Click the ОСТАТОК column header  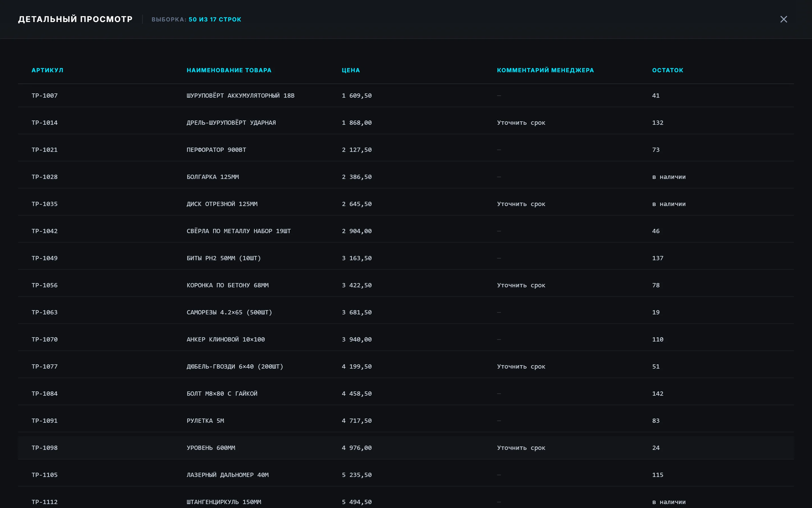[x=667, y=70]
